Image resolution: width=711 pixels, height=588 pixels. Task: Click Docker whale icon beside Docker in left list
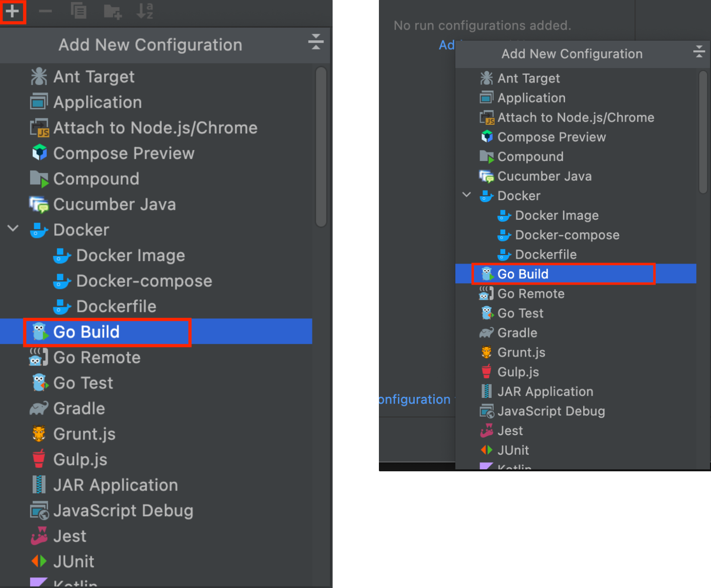click(39, 230)
